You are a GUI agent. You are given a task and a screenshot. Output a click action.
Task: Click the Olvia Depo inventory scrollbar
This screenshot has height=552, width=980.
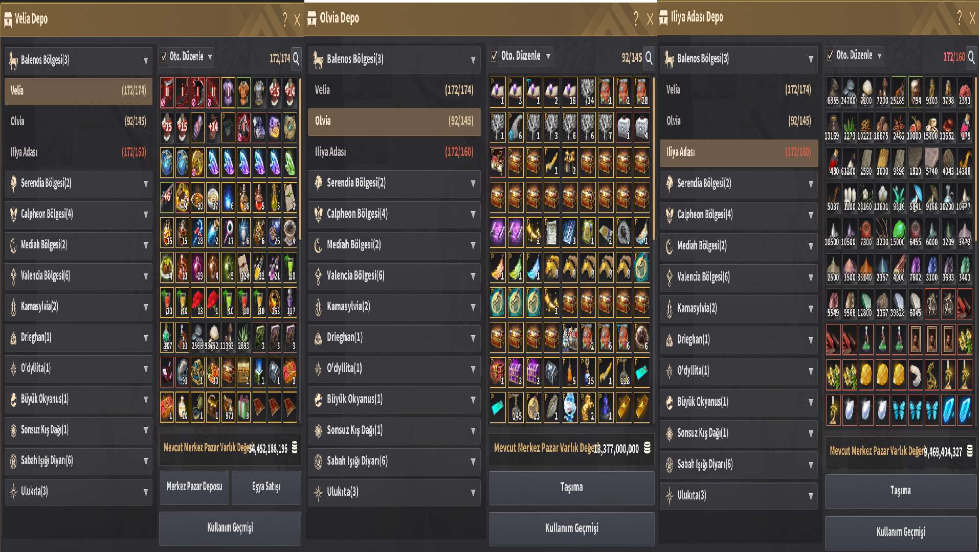tap(653, 153)
